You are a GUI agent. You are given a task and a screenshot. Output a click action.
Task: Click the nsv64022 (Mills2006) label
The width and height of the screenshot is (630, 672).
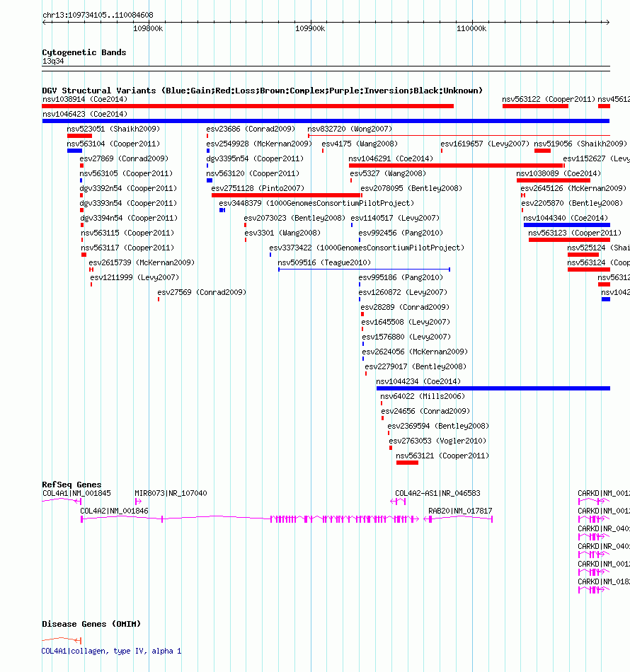[x=423, y=396]
